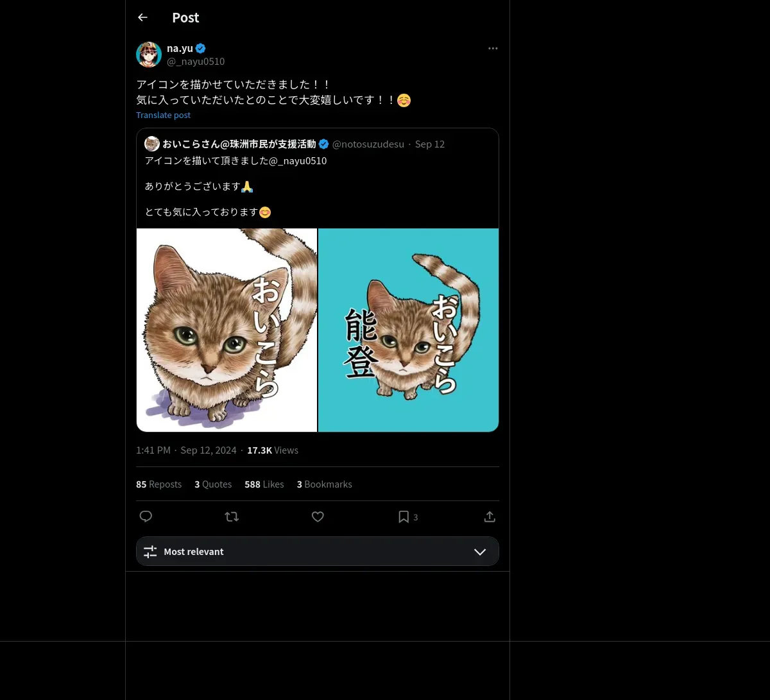Expand the Most relevant dropdown chevron
Viewport: 770px width, 700px height.
coord(480,552)
